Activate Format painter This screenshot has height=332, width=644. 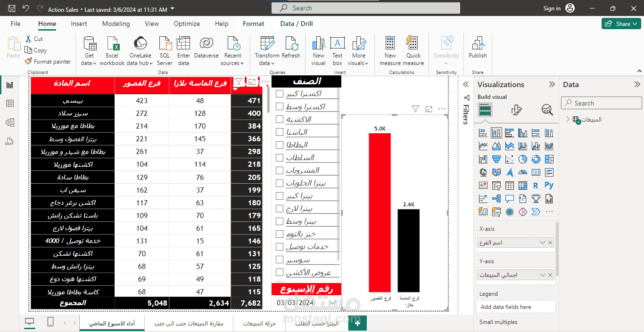(x=48, y=61)
